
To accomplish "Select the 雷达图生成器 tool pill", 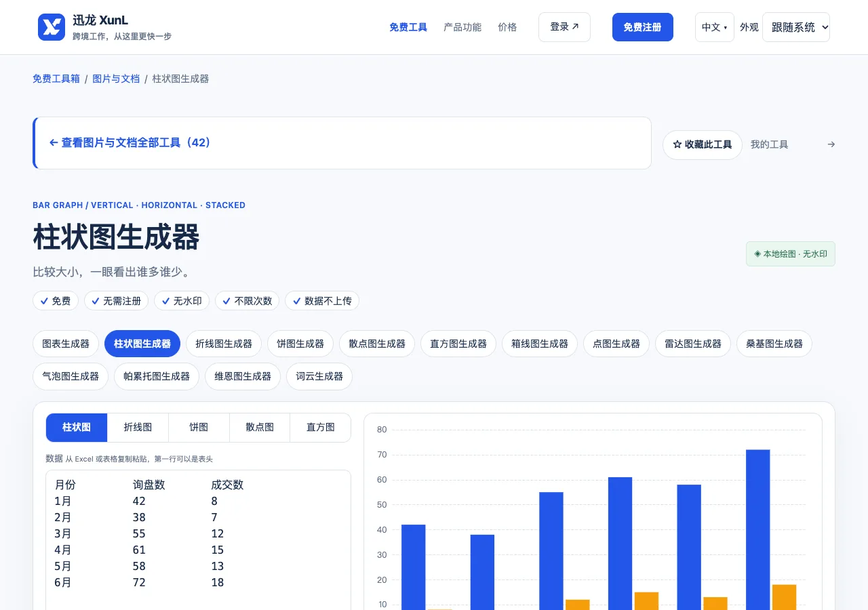I will pyautogui.click(x=693, y=344).
